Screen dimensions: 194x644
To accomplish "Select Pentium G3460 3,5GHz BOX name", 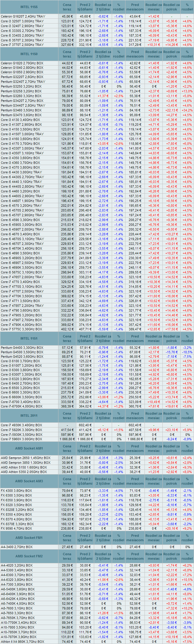I will [21, 110].
